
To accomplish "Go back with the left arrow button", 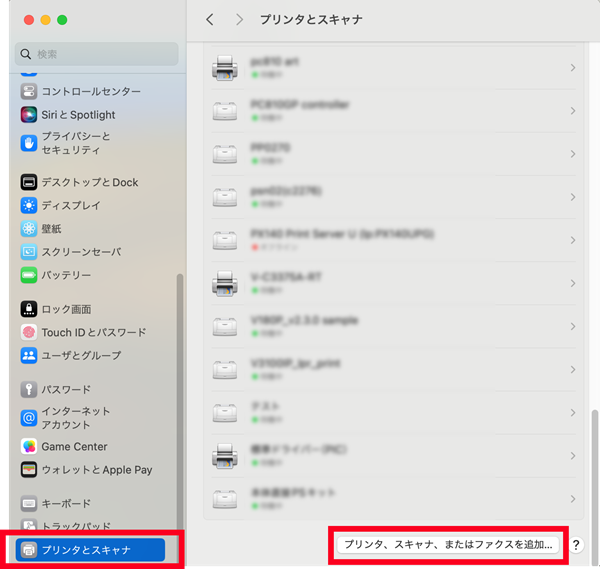I will [209, 19].
